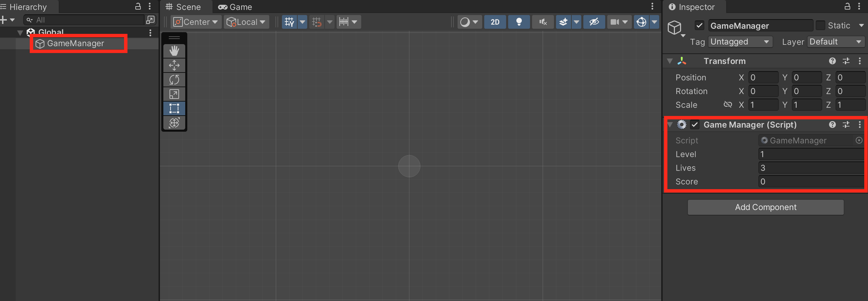Viewport: 868px width, 301px height.
Task: Edit the GameManager name field
Action: (761, 25)
